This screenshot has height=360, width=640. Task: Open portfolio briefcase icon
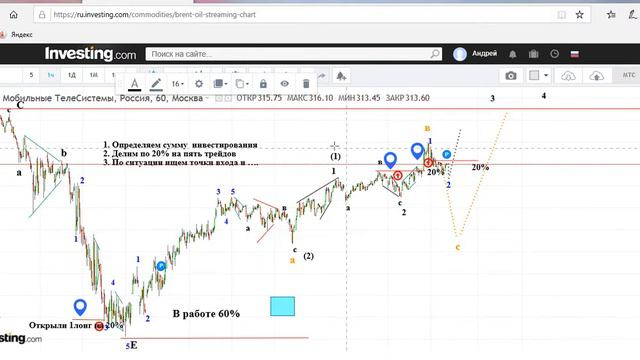533,54
